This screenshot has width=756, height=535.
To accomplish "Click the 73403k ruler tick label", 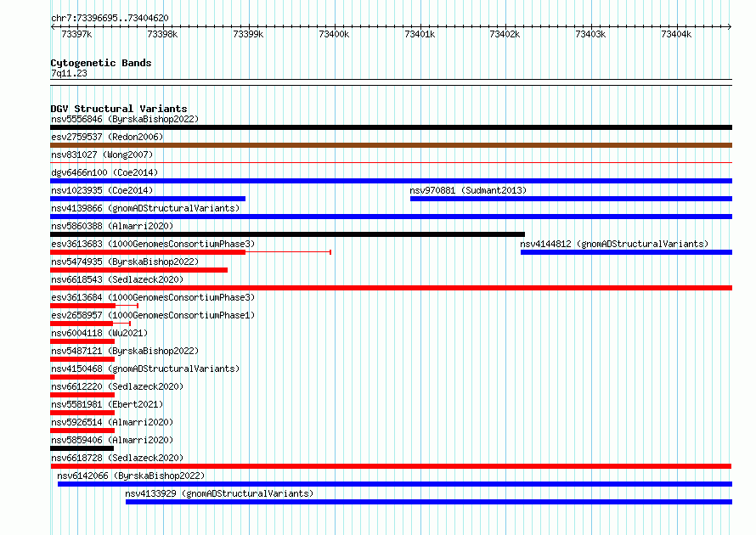I will point(590,35).
